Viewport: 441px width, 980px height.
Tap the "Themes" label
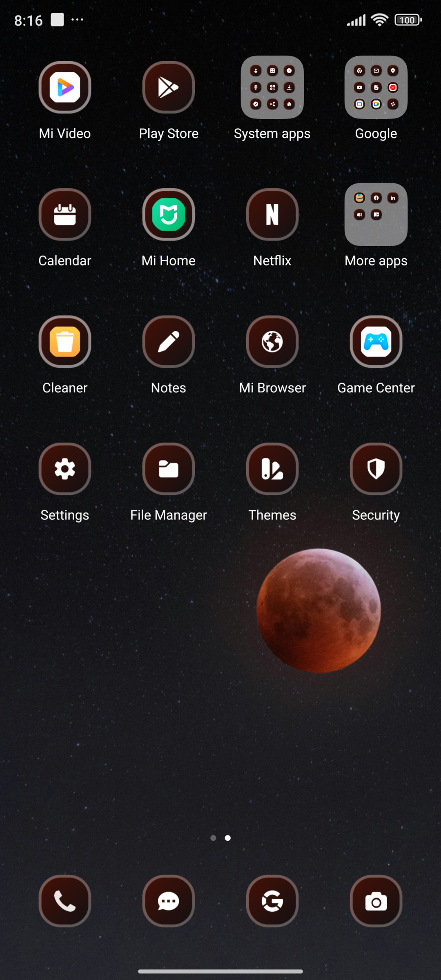[272, 515]
